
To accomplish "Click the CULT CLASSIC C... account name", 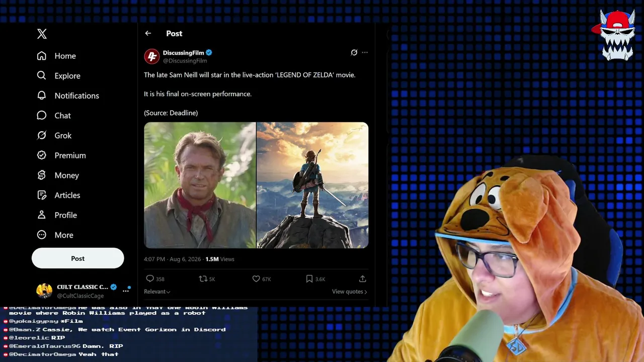I will coord(83,287).
